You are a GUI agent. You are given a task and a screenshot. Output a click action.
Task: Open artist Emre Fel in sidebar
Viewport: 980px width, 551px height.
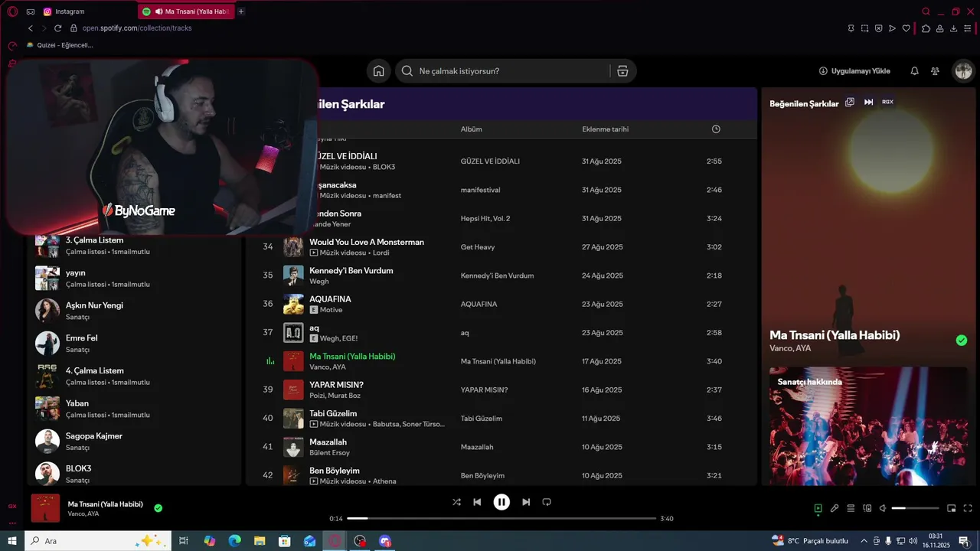(134, 344)
